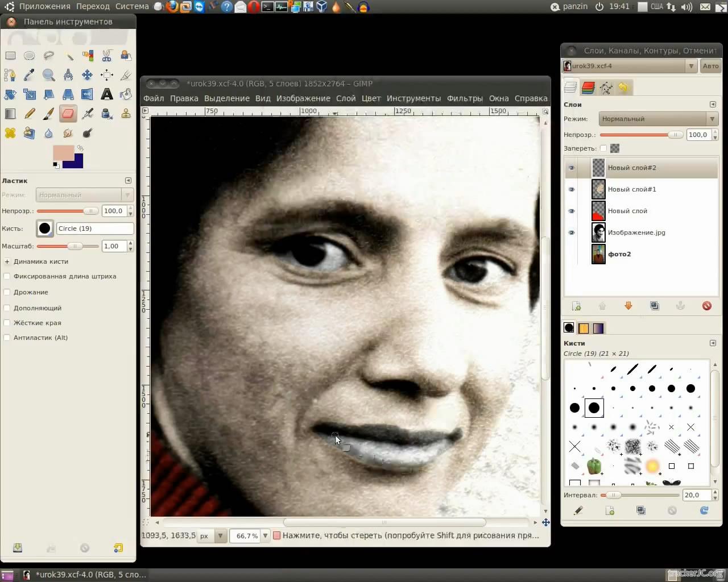Select the Heal tool bandage icon
The image size is (728, 582).
[x=10, y=133]
